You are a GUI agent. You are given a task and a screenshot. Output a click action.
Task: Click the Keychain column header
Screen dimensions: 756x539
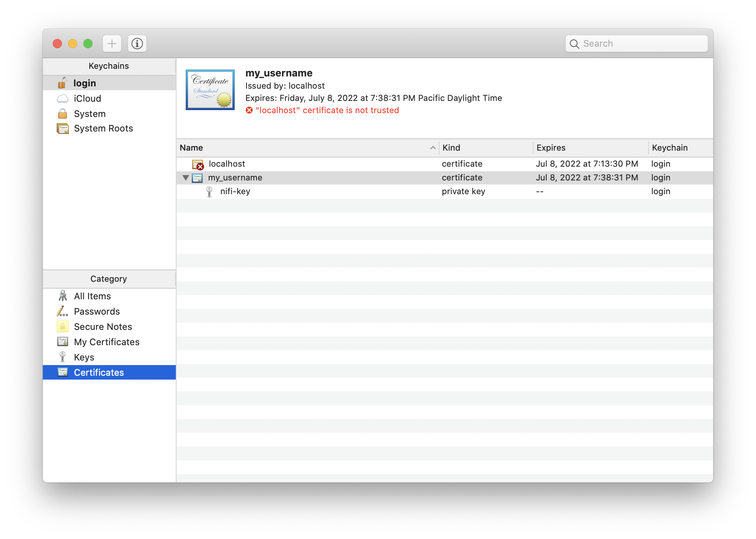pos(670,148)
